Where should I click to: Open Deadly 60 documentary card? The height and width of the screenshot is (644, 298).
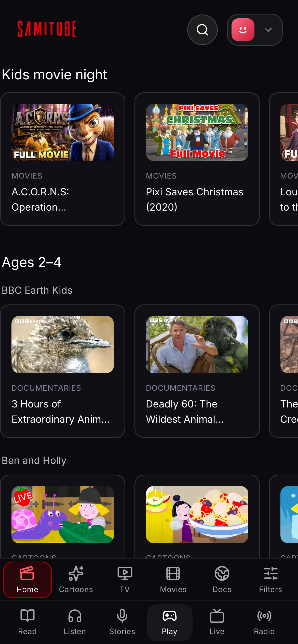[197, 371]
